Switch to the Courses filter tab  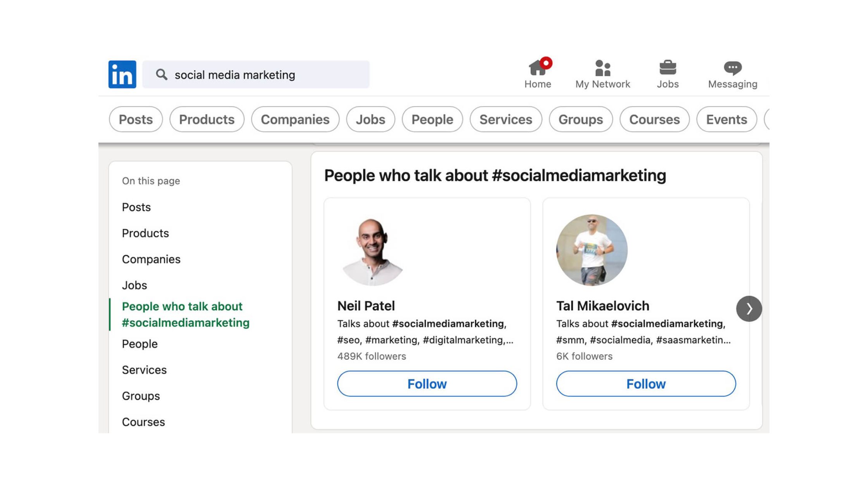pos(654,120)
